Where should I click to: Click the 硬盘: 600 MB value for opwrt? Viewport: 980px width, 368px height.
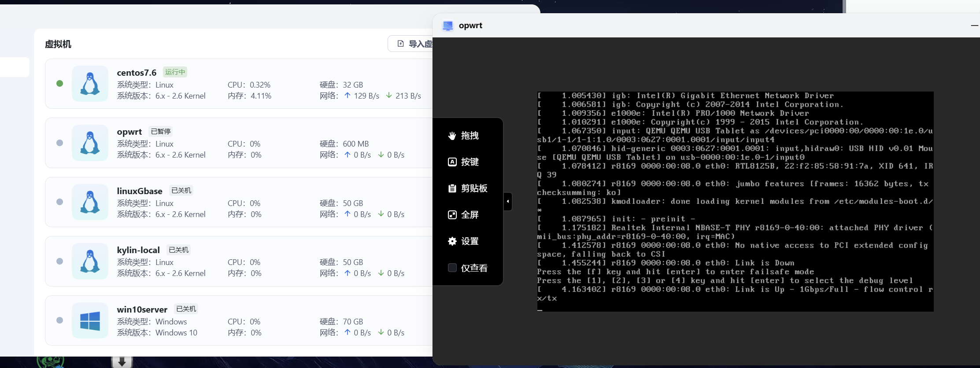pyautogui.click(x=344, y=144)
